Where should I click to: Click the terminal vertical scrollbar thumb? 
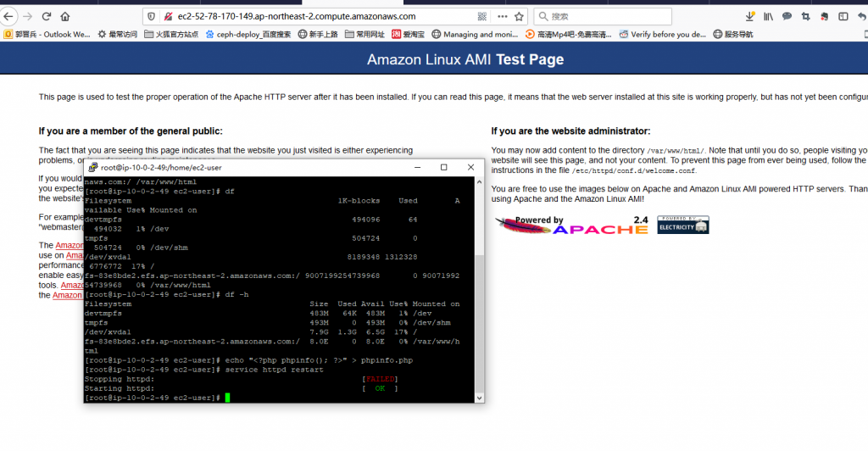[x=480, y=325]
